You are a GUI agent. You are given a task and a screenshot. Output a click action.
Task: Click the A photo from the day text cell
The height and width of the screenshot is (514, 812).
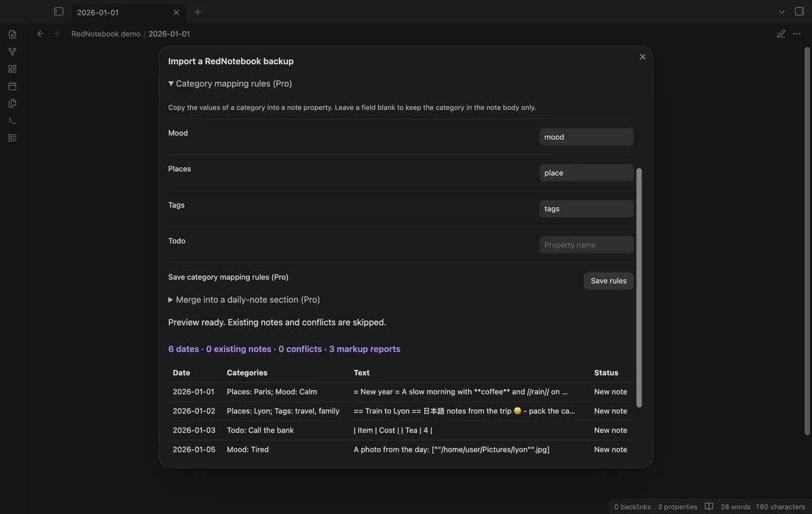451,449
